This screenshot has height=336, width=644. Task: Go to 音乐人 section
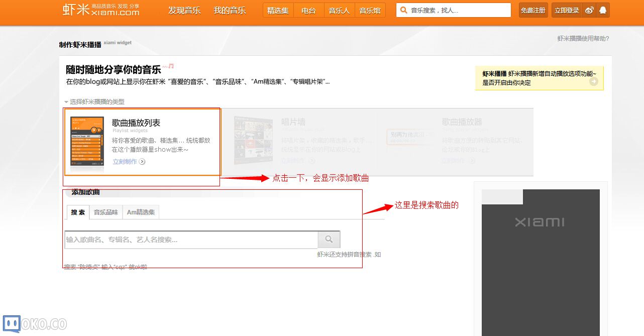[339, 10]
